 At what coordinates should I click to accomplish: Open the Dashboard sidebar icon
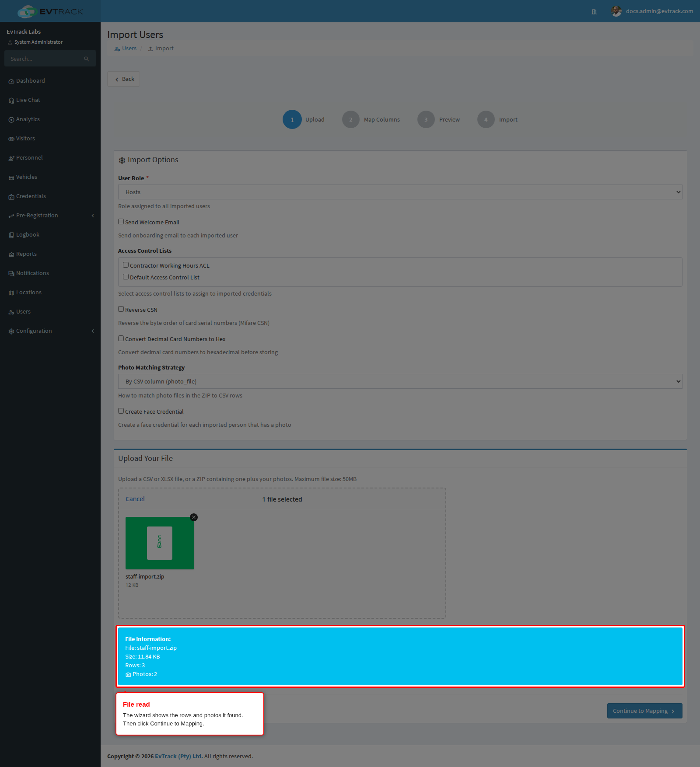tap(11, 81)
